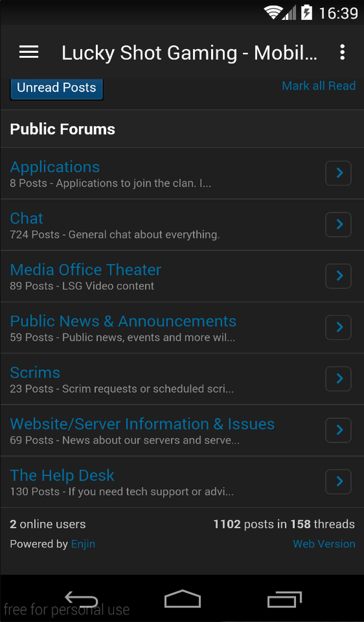
Task: Tap the Android home button
Action: (x=182, y=600)
